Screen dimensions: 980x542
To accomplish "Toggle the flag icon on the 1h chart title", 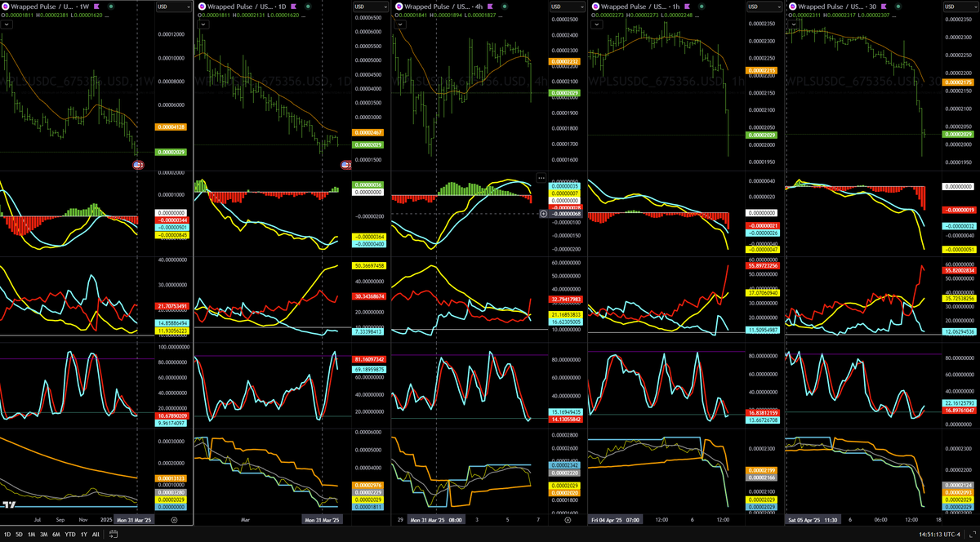I will 686,7.
